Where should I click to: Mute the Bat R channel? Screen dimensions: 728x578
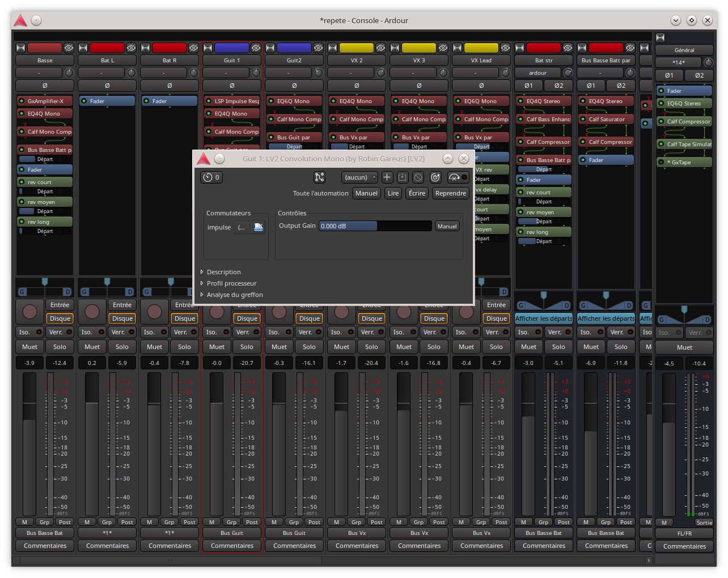click(x=154, y=347)
